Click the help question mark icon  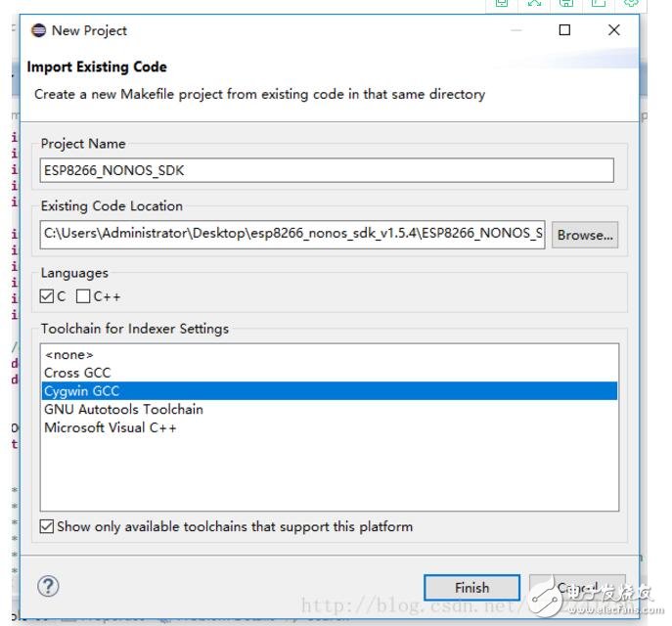tap(48, 586)
